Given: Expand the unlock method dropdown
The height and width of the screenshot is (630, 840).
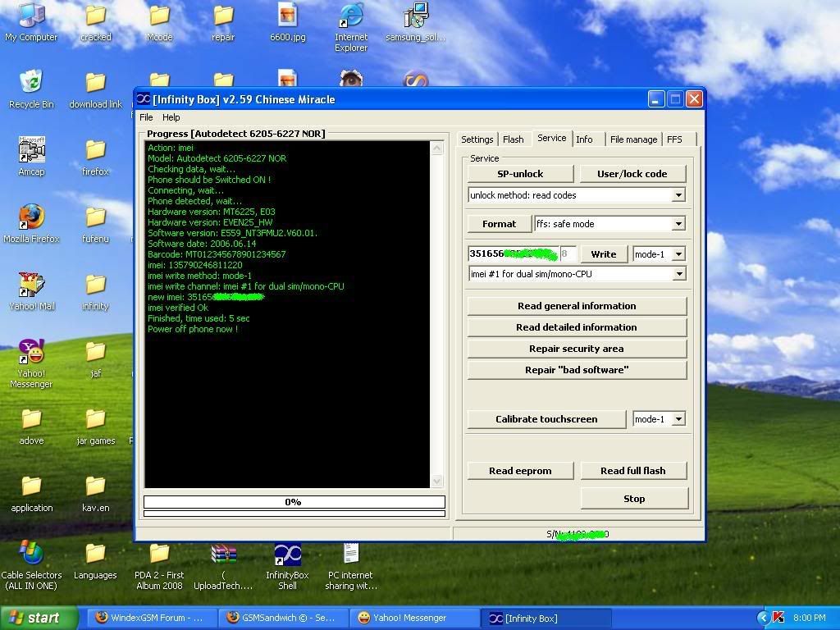Looking at the screenshot, I should coord(678,195).
